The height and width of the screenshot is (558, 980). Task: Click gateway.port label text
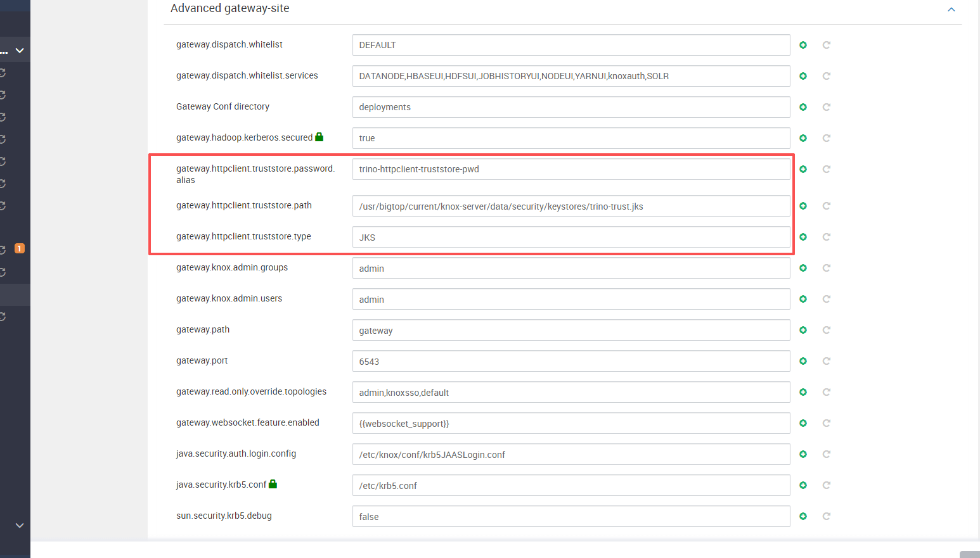coord(202,360)
